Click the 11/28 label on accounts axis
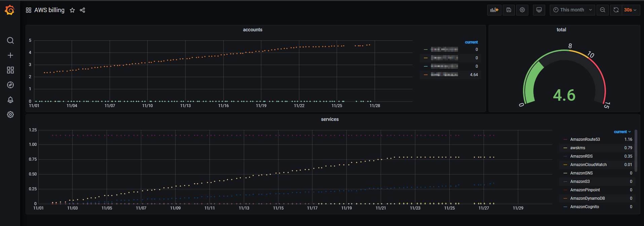Image resolution: width=644 pixels, height=226 pixels. [375, 106]
